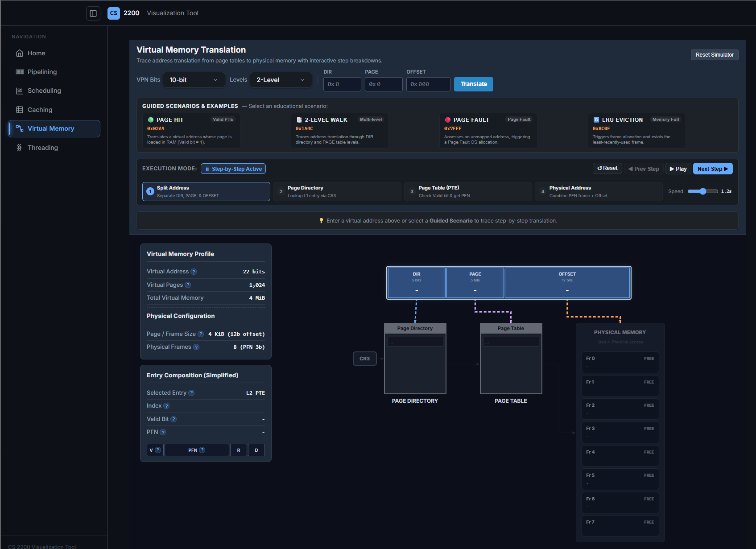Click the Prev Step button
This screenshot has width=756, height=549.
click(644, 169)
